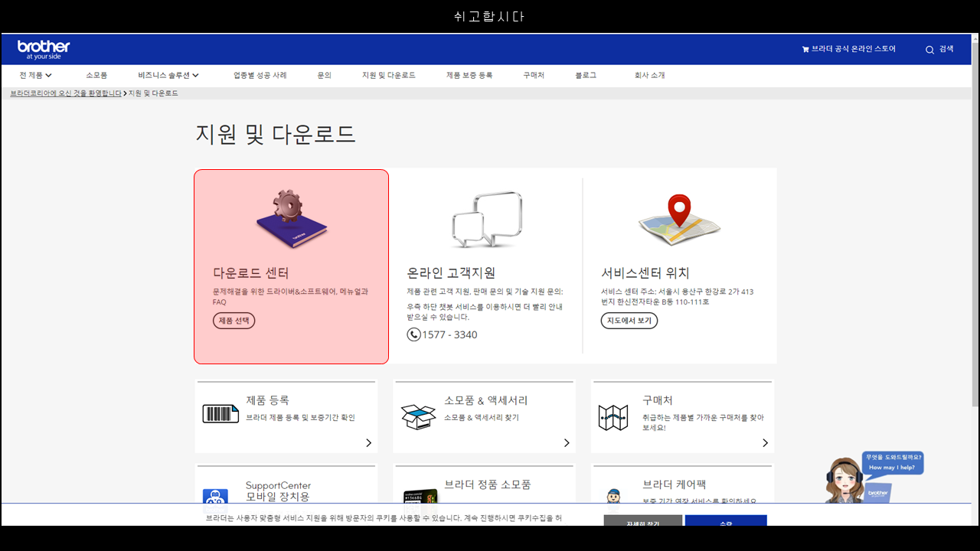
Task: Open the 문의 menu item
Action: point(324,75)
